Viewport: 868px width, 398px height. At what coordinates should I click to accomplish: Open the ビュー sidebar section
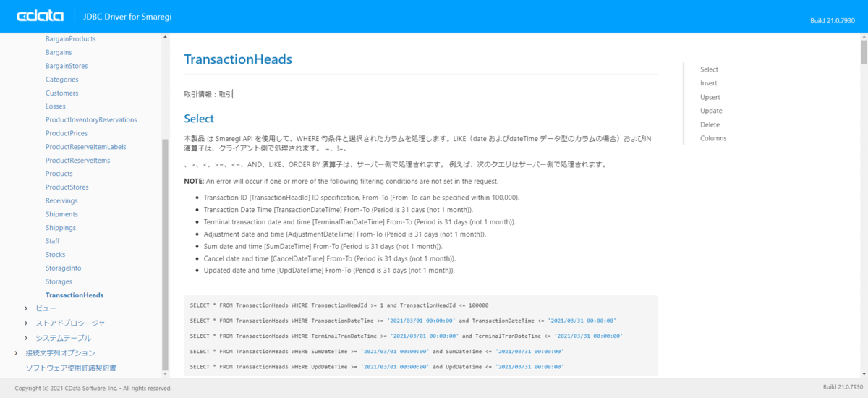46,308
